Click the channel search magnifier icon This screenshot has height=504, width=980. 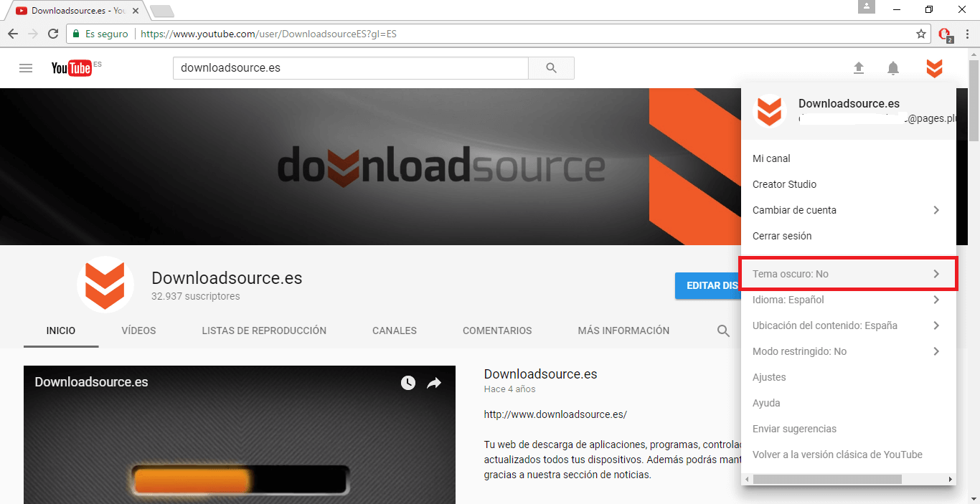pyautogui.click(x=724, y=331)
